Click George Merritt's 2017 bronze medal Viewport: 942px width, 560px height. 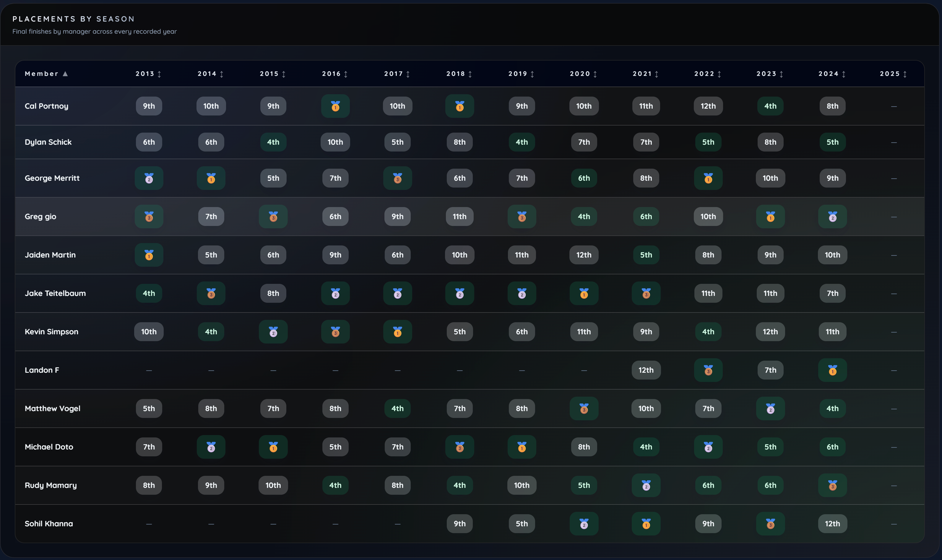coord(397,178)
